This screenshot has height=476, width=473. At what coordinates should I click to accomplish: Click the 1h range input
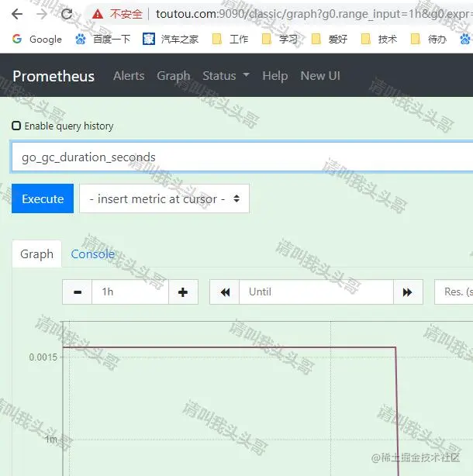[130, 292]
